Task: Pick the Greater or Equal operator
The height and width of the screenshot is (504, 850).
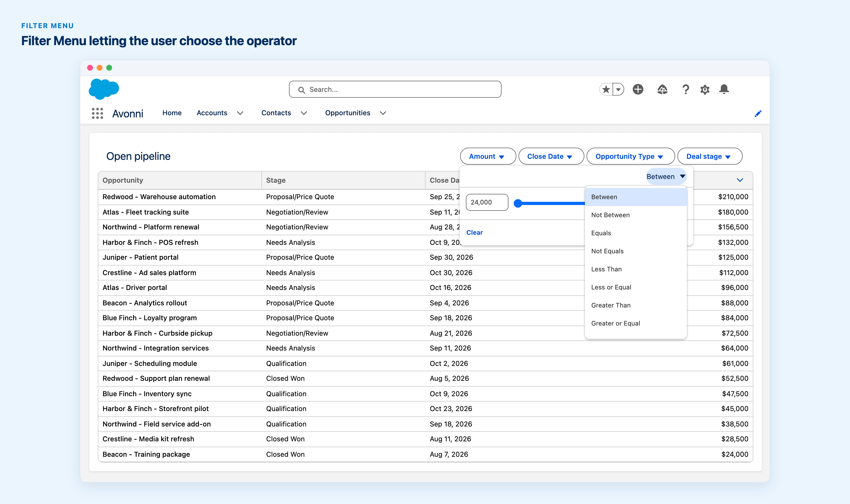Action: 636,323
